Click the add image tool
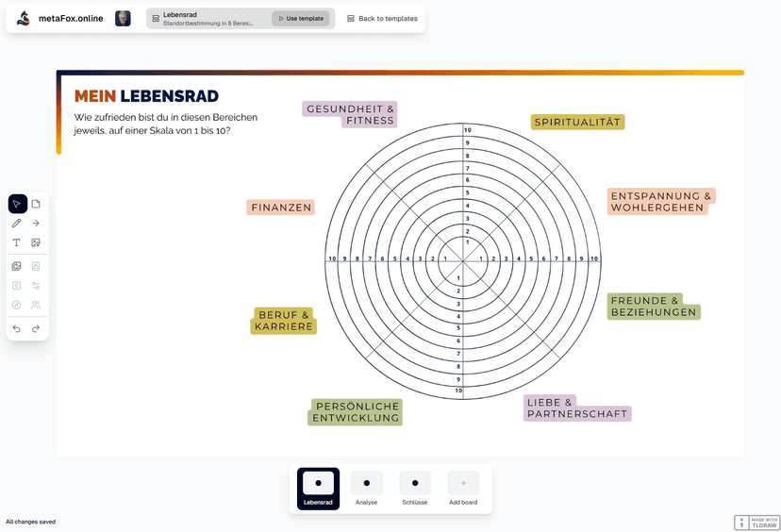Image resolution: width=781 pixels, height=532 pixels. (36, 242)
